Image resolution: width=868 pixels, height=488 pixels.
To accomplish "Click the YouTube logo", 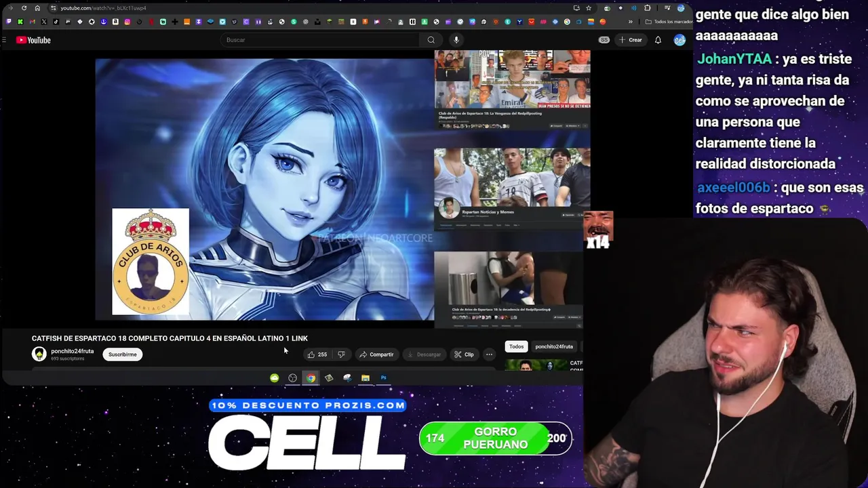I will click(33, 40).
